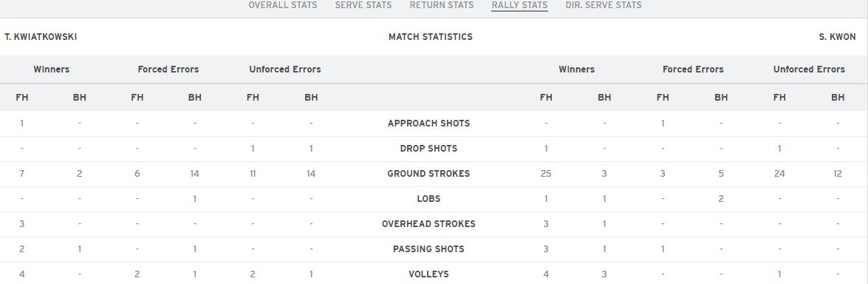Click the T. Kwiatkowski player name
The image size is (868, 284).
[x=41, y=37]
